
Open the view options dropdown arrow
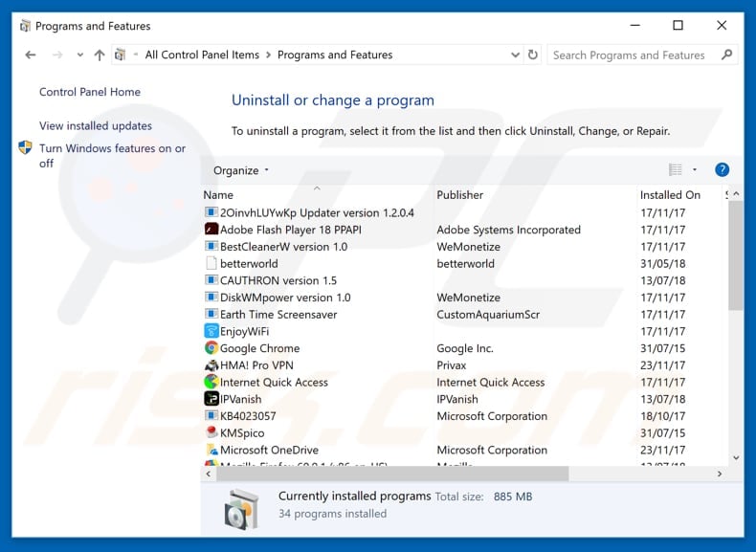(695, 169)
